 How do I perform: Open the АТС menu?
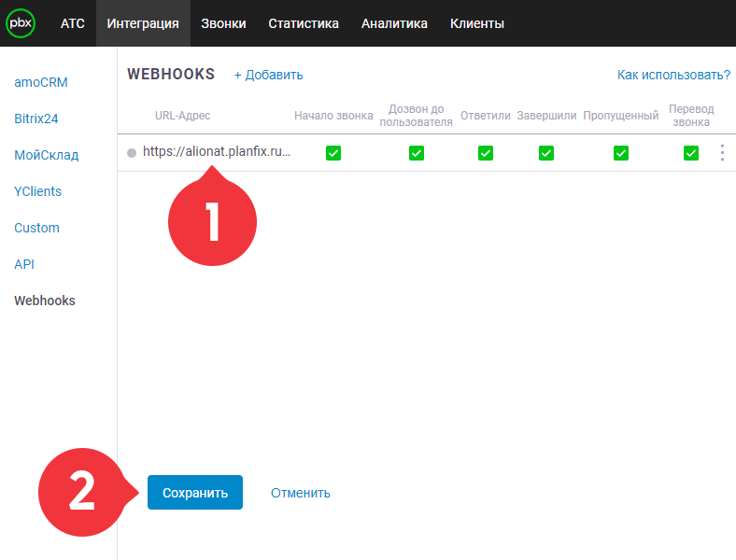[x=72, y=23]
